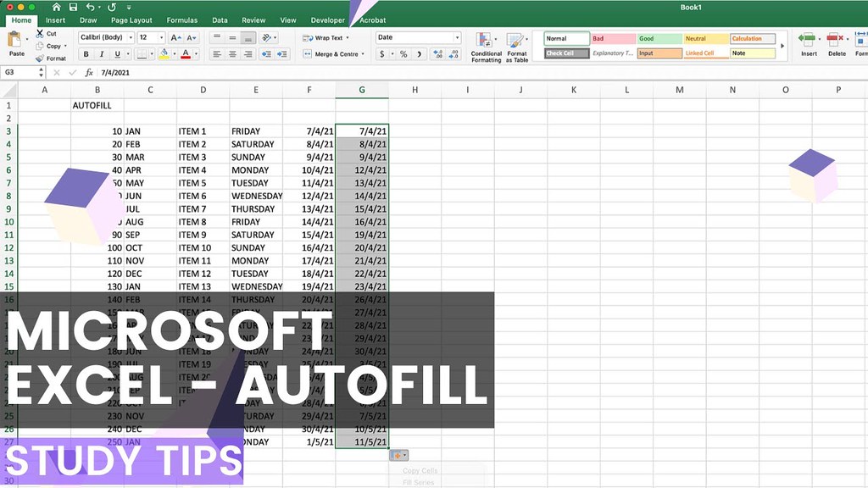Apply the percent style
This screenshot has width=868, height=488.
(403, 54)
